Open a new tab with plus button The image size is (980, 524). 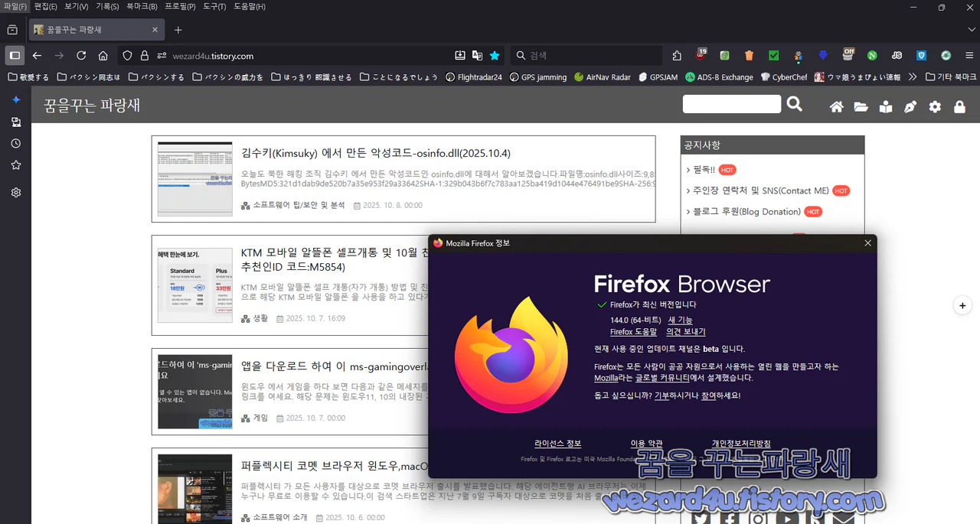(x=178, y=30)
